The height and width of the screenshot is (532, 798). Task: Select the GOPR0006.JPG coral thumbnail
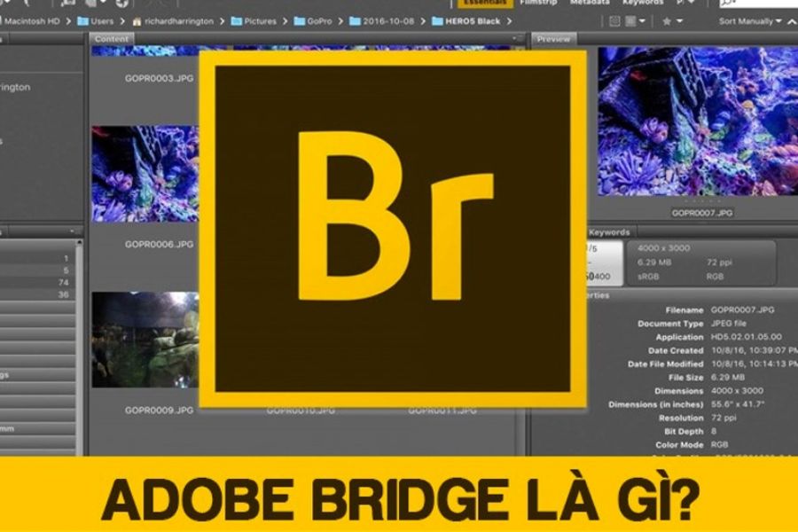point(146,173)
